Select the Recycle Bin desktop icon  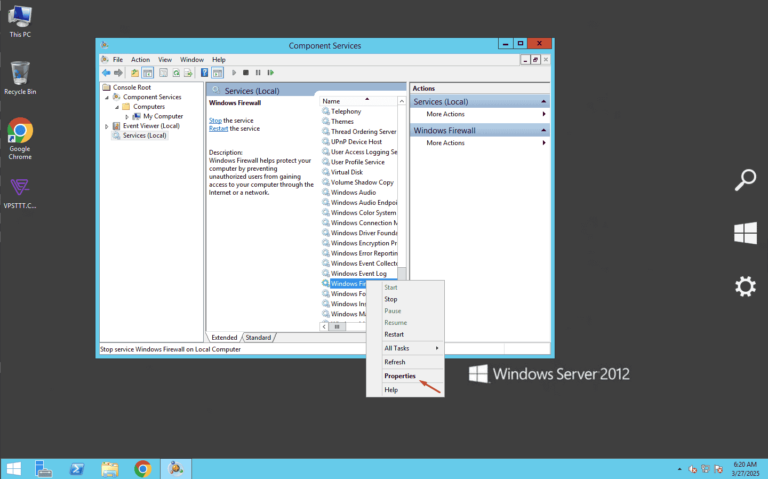click(20, 77)
